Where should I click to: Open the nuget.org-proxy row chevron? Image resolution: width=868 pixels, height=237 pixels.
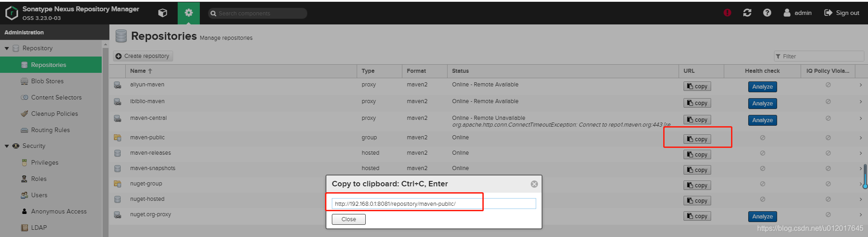click(861, 215)
